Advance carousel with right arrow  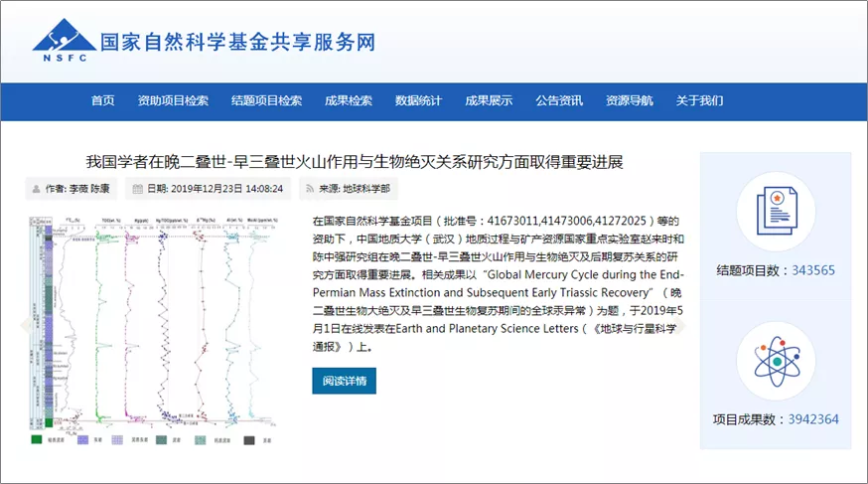tap(682, 325)
